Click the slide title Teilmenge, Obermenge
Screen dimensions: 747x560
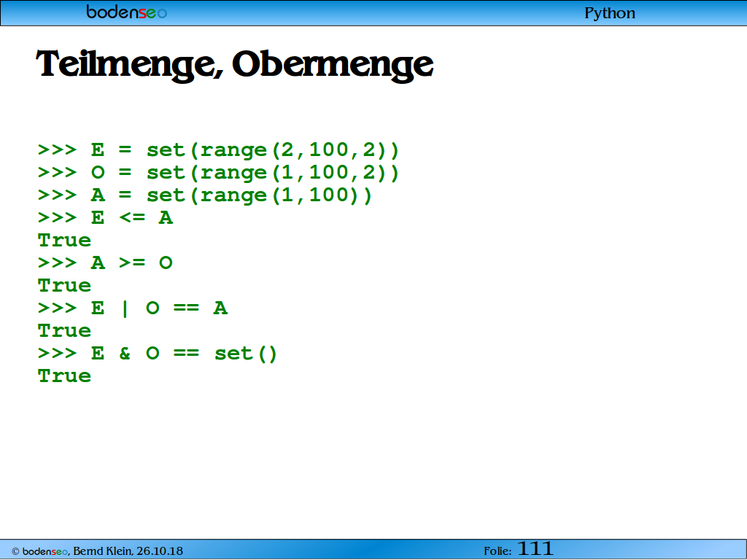click(235, 65)
